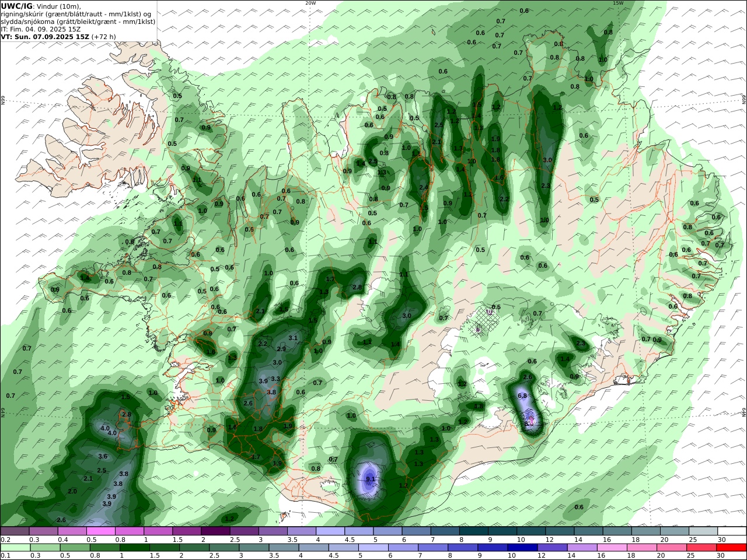Screen dimensions: 747x560
Task: Click the 3.6 precipitation value on the map
Action: 103,456
